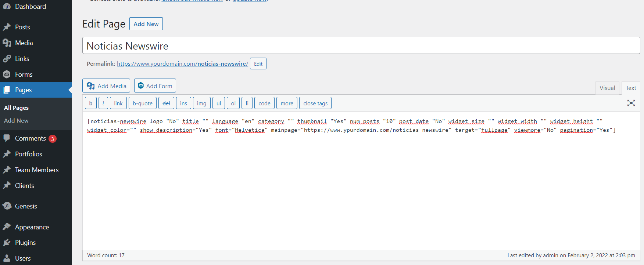Click the permalink Edit button

click(258, 64)
